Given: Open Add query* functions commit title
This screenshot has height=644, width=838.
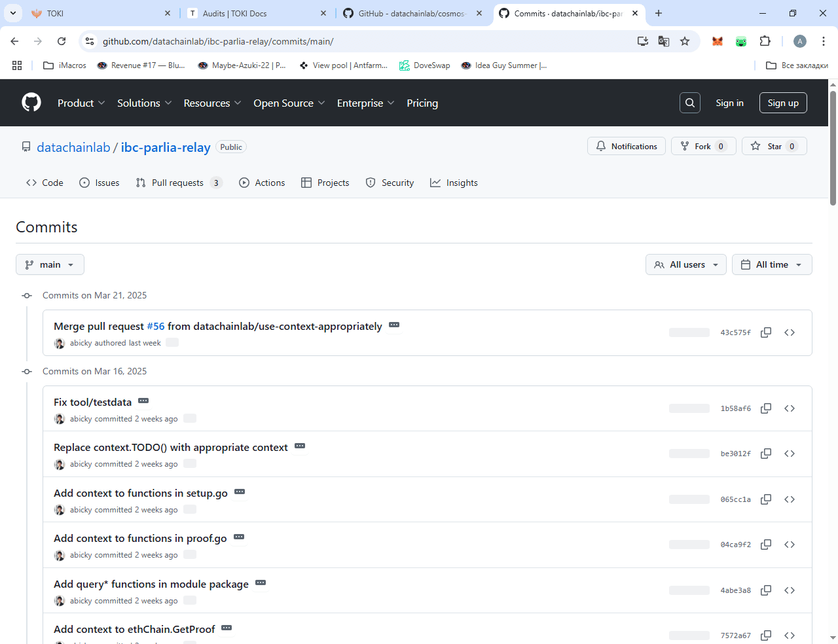Looking at the screenshot, I should pyautogui.click(x=151, y=584).
